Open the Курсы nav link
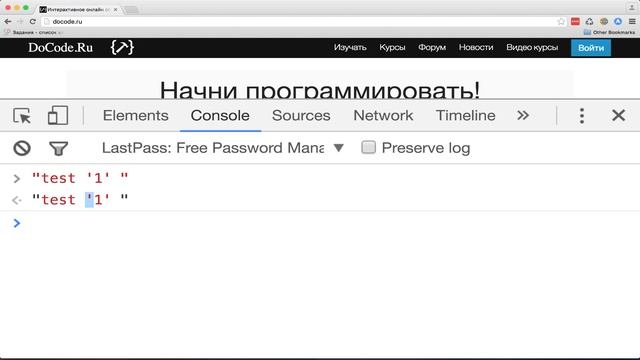640x360 pixels. [392, 47]
